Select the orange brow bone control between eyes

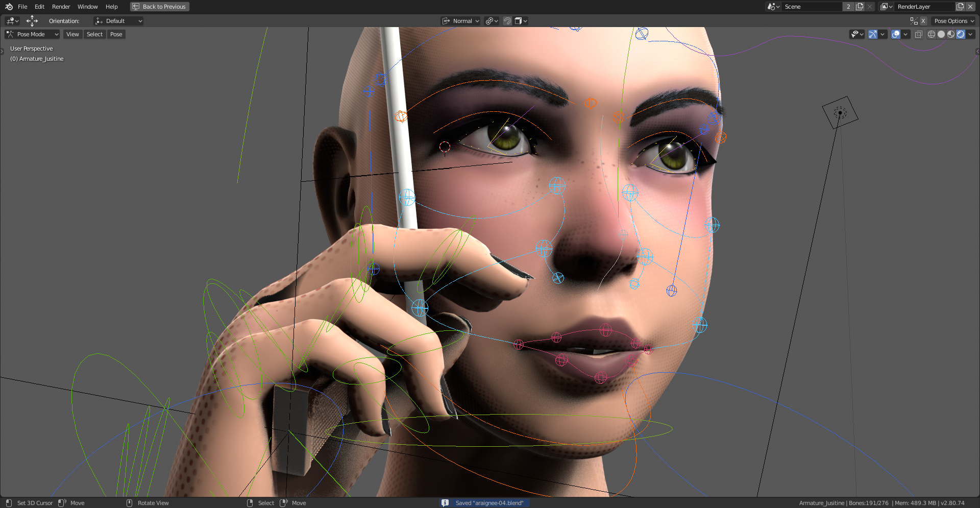591,103
